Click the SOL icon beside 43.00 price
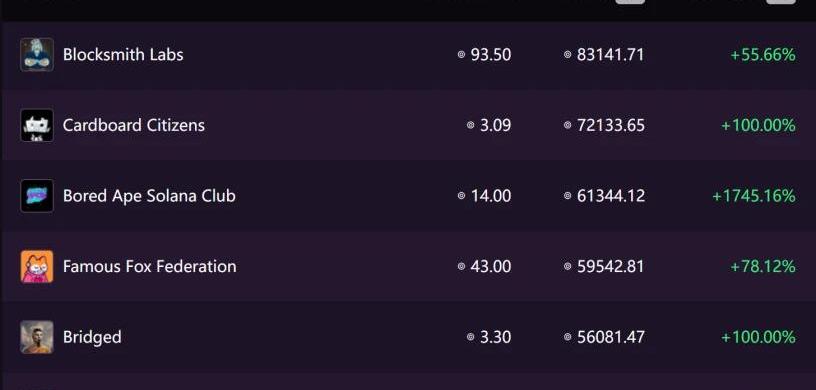Viewport: 816px width, 390px height. coord(461,267)
